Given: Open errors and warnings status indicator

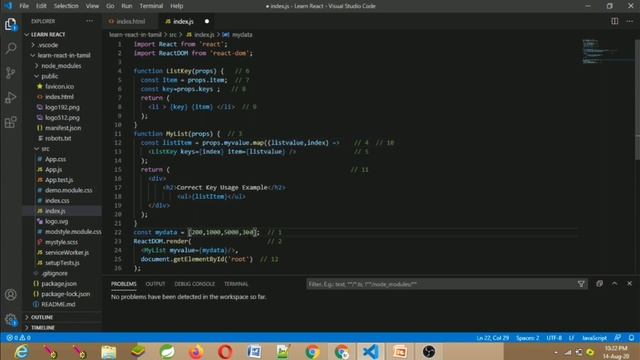Looking at the screenshot, I should click(18, 338).
